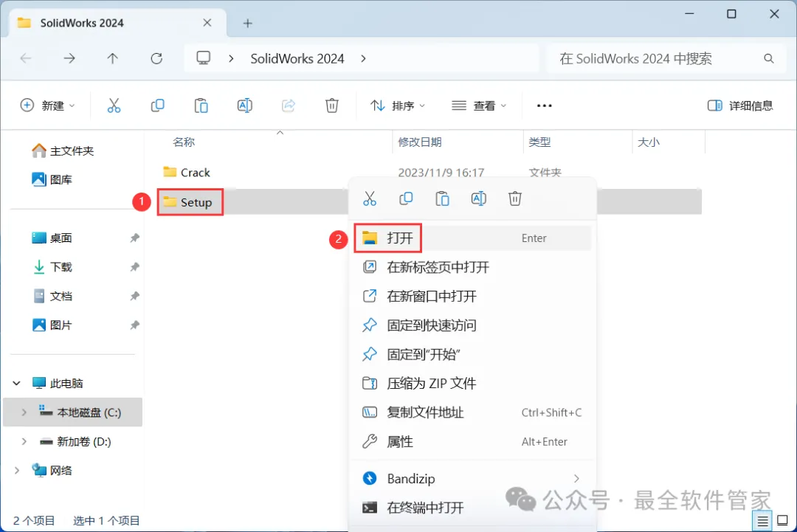Choose 在新标签页中打开

(x=473, y=267)
